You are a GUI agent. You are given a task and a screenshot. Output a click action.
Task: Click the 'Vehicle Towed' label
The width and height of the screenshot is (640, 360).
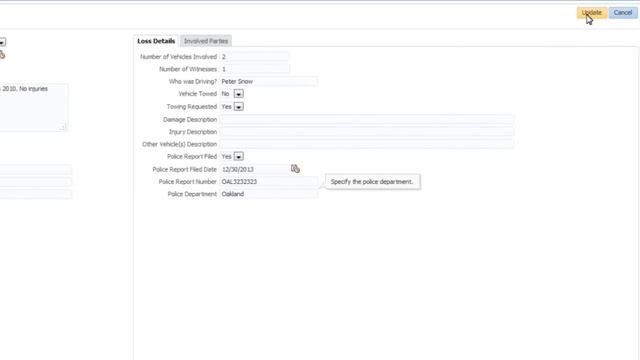click(198, 94)
